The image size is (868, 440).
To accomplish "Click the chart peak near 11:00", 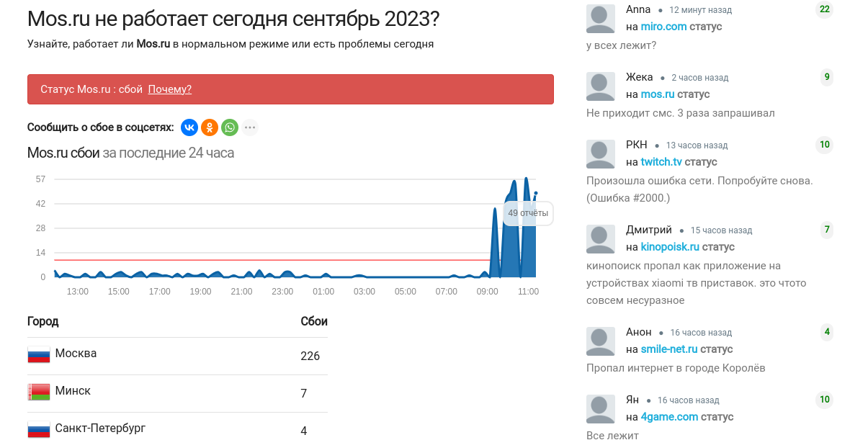I will (x=527, y=179).
